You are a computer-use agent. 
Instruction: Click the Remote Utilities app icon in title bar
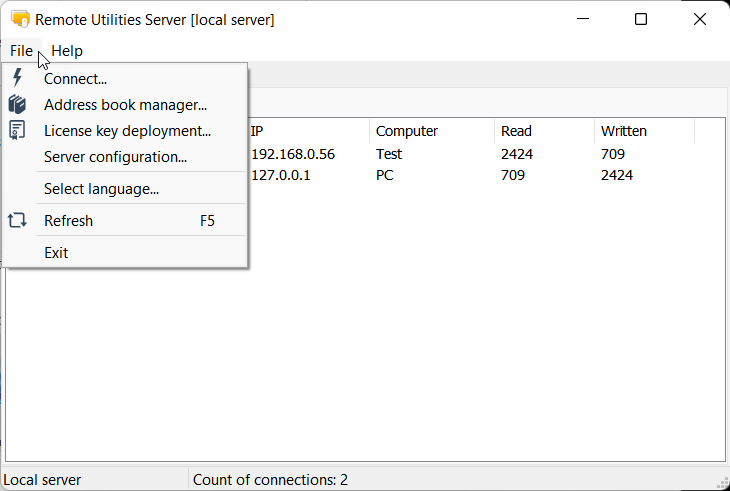click(19, 19)
